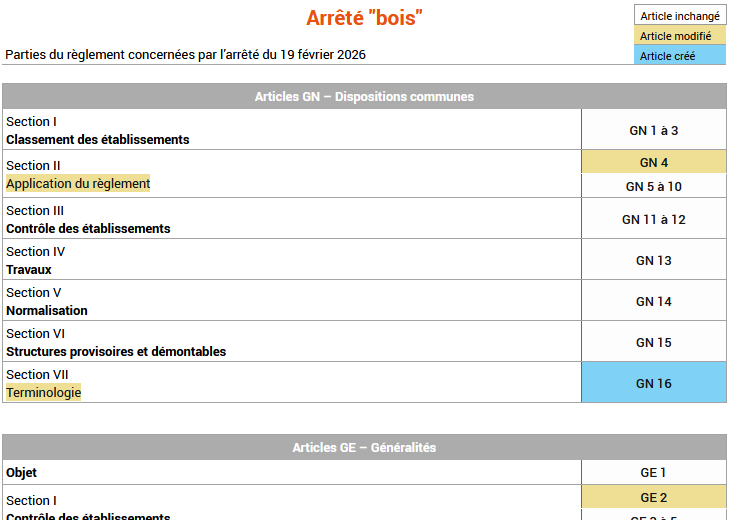
Task: Select the GN 1 à 3 cell
Action: click(653, 130)
